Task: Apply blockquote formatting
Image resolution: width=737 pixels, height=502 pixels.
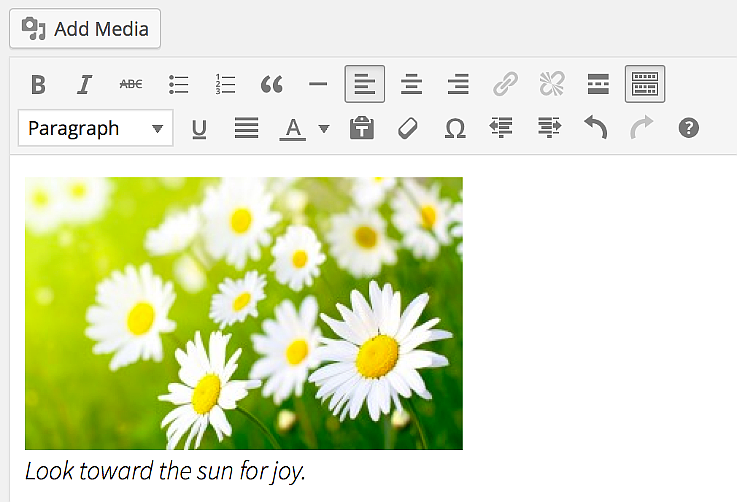Action: tap(271, 85)
